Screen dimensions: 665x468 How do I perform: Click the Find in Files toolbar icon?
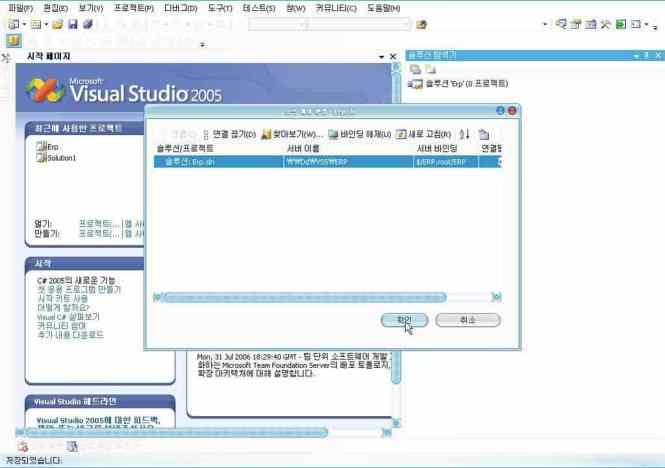click(x=421, y=25)
